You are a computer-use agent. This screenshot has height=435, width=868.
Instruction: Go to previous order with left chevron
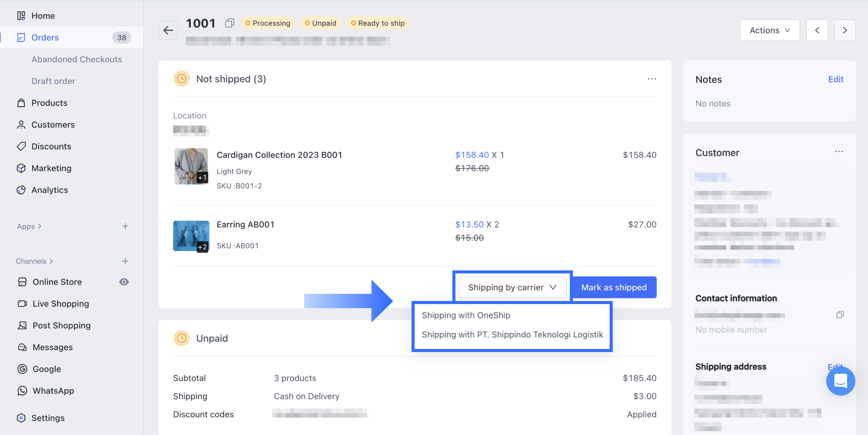point(817,30)
